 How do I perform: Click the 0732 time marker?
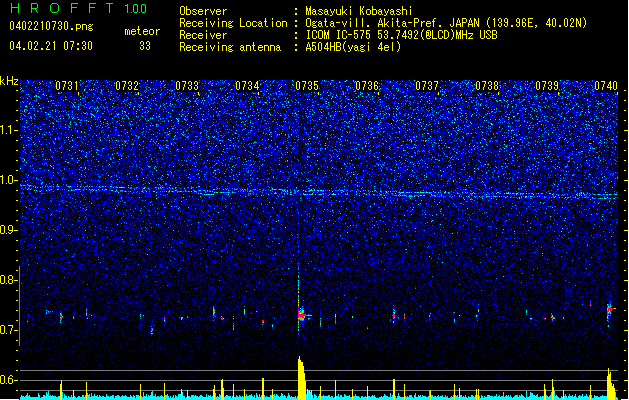click(x=127, y=86)
